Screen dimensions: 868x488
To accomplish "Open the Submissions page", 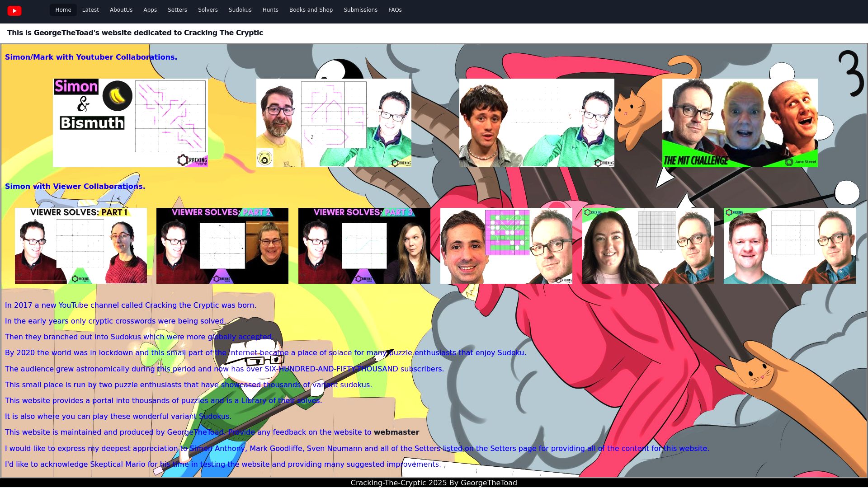I will [360, 10].
